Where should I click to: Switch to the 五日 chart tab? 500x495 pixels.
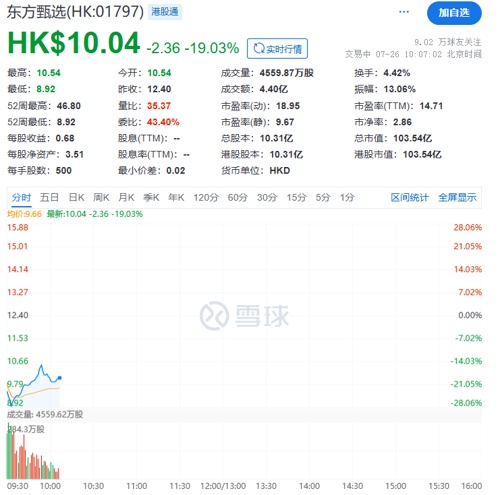pyautogui.click(x=49, y=198)
